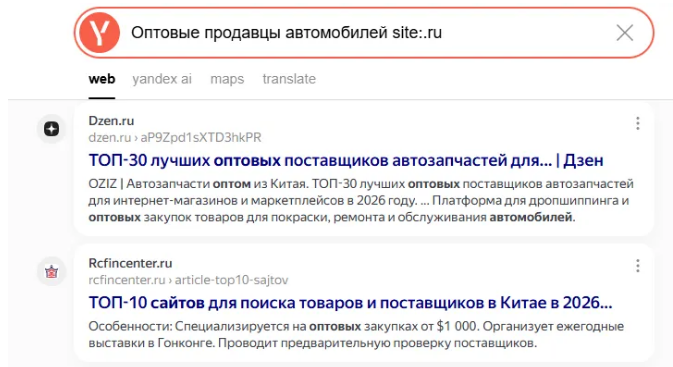Open 'ТОП-30 лучших оптовых поставщиков автозапчастей' result
This screenshot has height=367, width=673.
pyautogui.click(x=346, y=161)
